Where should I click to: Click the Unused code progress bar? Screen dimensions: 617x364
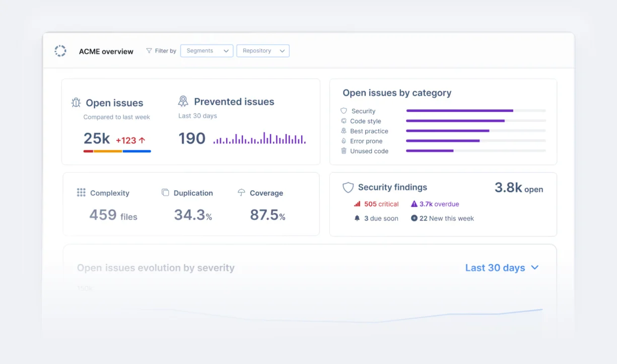coord(476,151)
